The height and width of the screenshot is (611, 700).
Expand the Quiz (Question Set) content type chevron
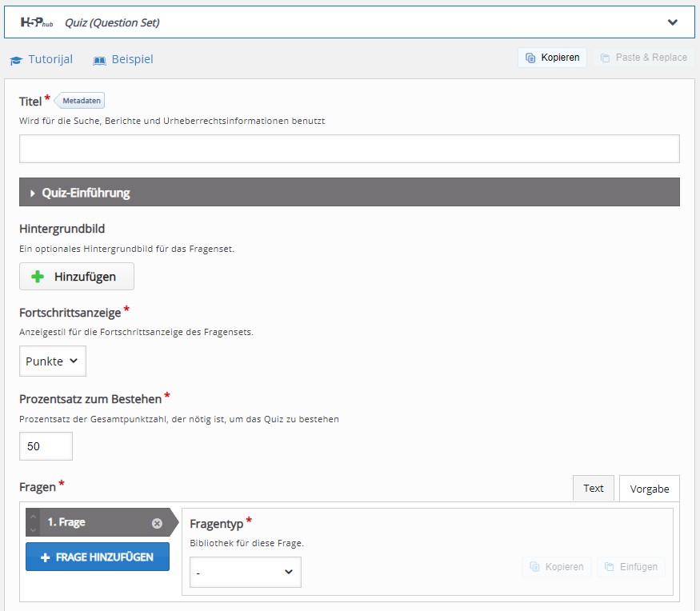click(x=672, y=22)
